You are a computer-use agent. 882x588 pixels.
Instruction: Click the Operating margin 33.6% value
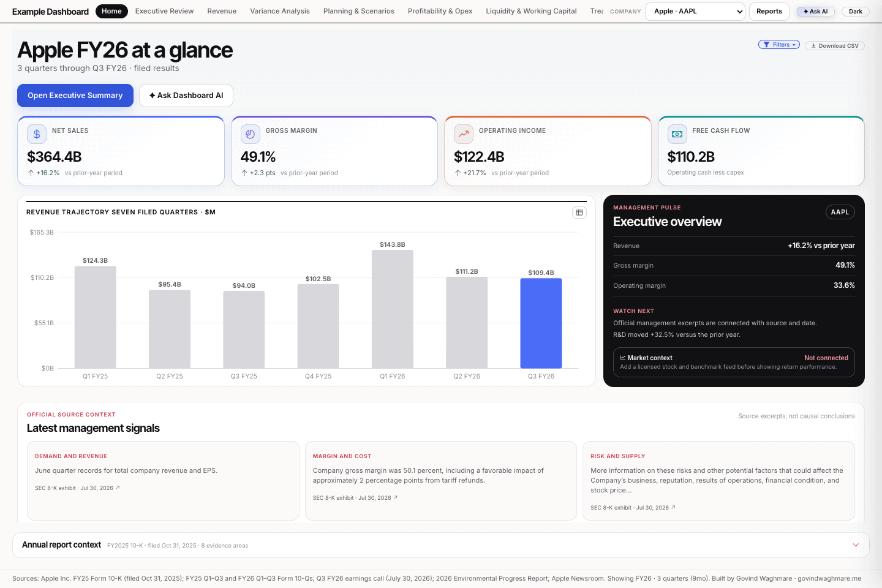point(844,285)
